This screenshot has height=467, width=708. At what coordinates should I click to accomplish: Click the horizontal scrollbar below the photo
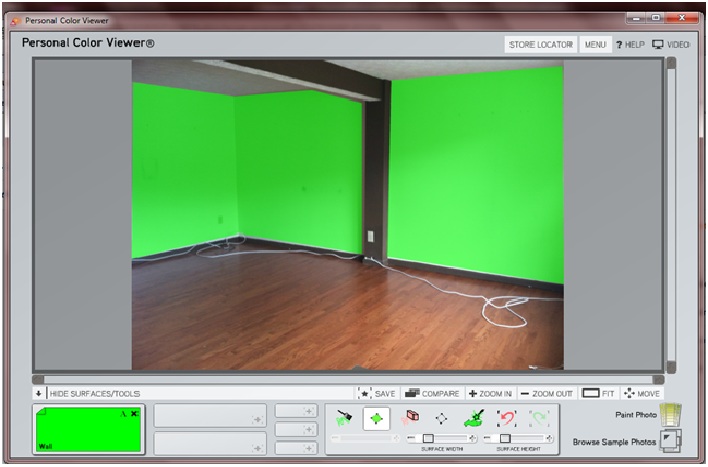coord(349,380)
